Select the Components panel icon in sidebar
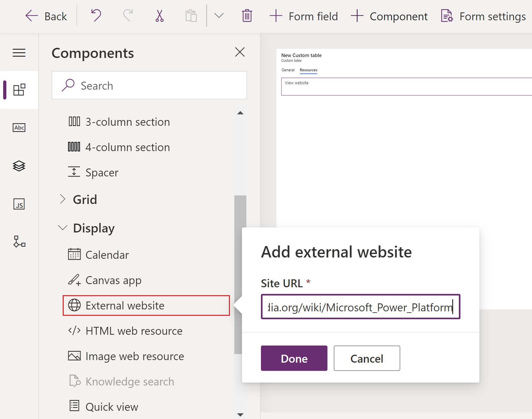Image resolution: width=532 pixels, height=419 pixels. pyautogui.click(x=19, y=90)
